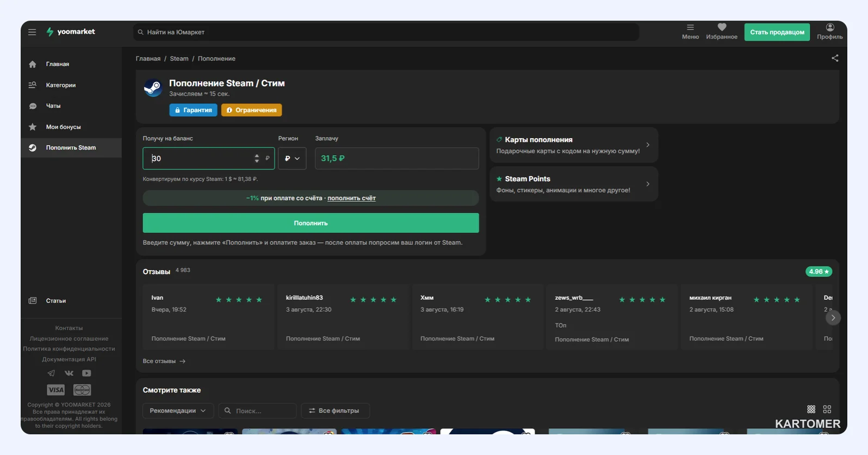Select Категории in the sidebar menu
The image size is (868, 455).
pyautogui.click(x=71, y=85)
